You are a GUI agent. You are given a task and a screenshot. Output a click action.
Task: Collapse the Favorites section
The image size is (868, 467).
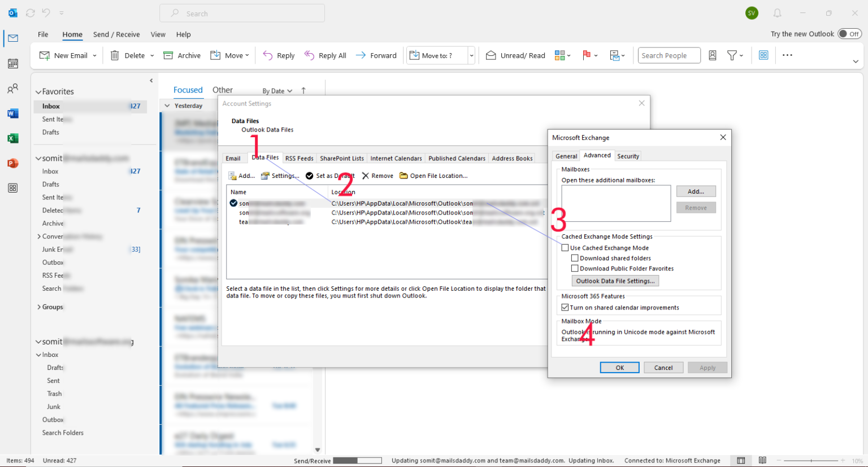38,91
